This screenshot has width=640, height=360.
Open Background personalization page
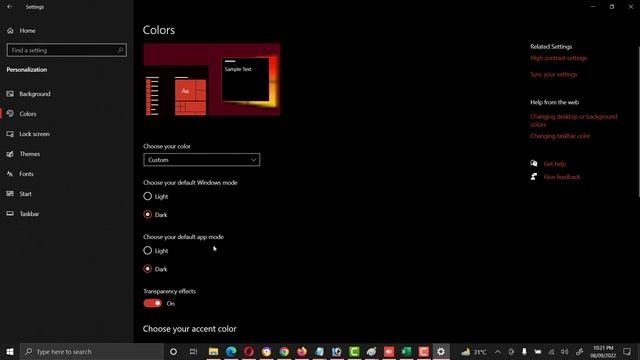(x=29, y=94)
